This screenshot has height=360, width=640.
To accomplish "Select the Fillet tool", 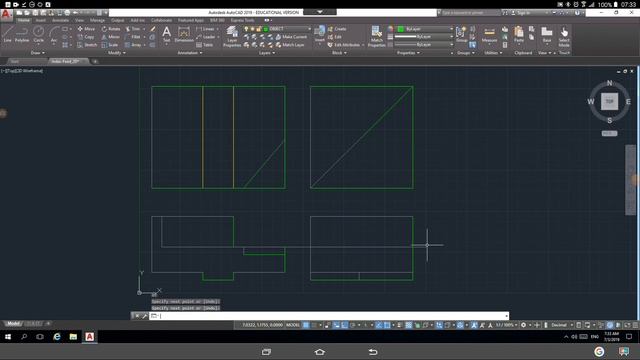I will [133, 37].
